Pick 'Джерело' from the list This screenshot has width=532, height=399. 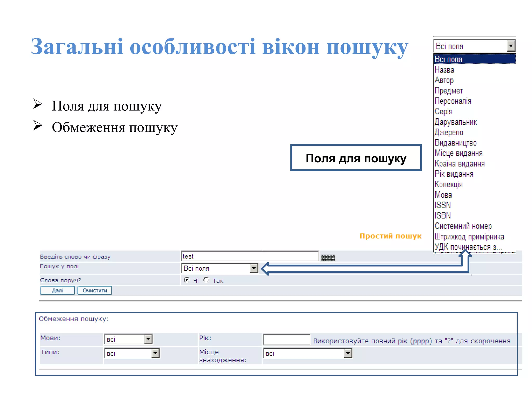pyautogui.click(x=474, y=132)
